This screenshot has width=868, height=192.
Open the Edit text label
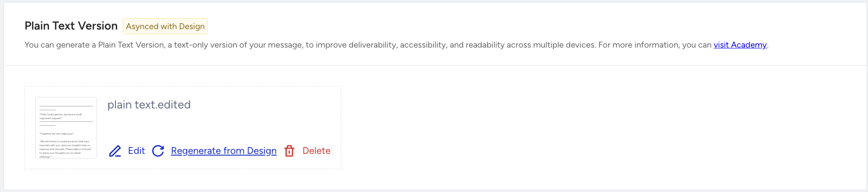point(137,151)
